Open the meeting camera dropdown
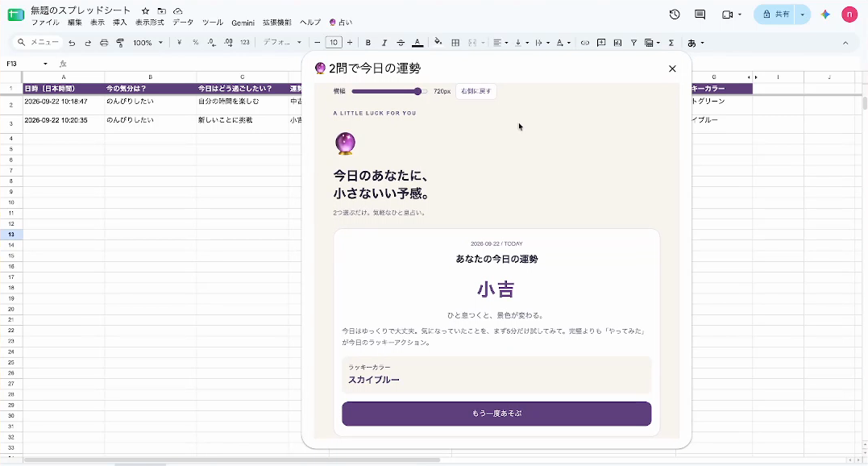Image resolution: width=868 pixels, height=466 pixels. pos(732,15)
